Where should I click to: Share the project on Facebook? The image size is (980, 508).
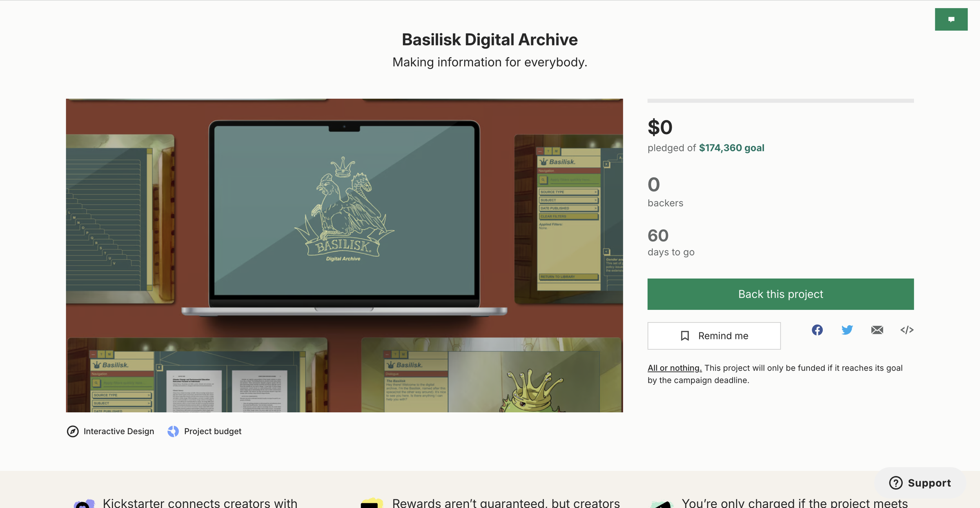tap(817, 330)
